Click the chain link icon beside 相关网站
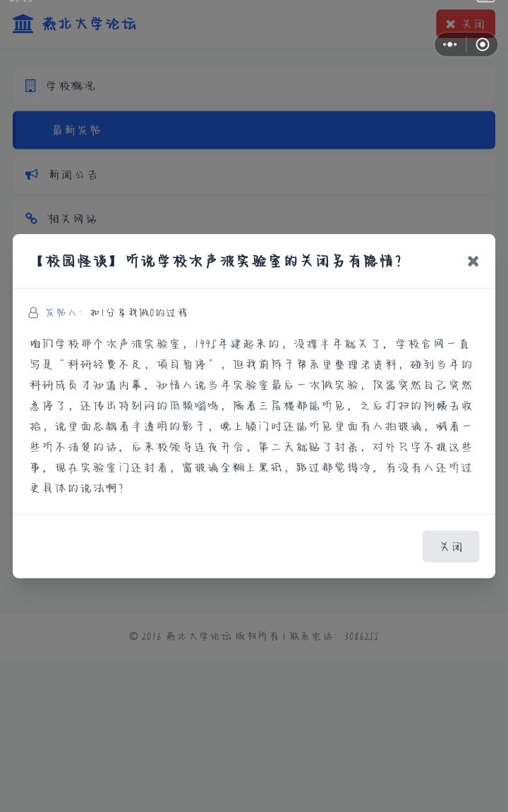The image size is (508, 812). click(31, 219)
